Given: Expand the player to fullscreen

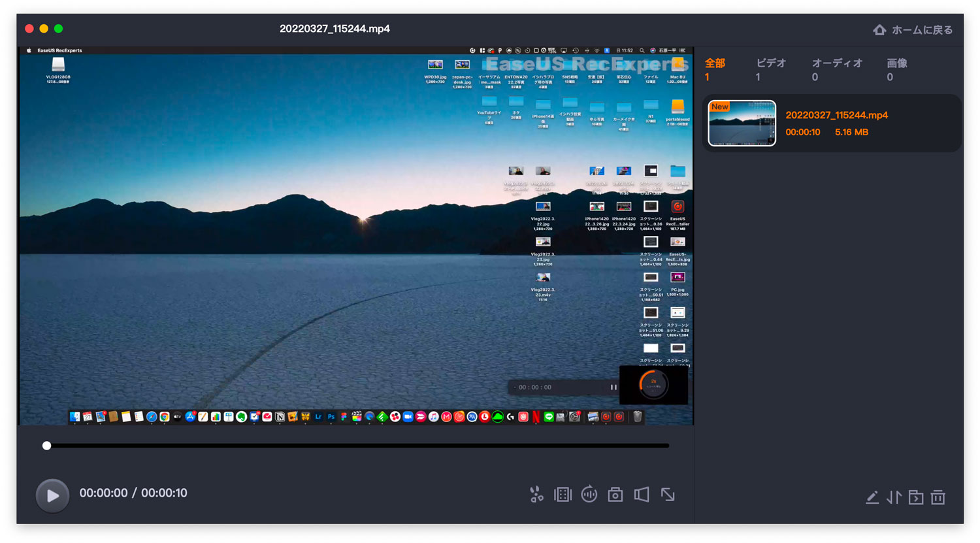Looking at the screenshot, I should [668, 495].
